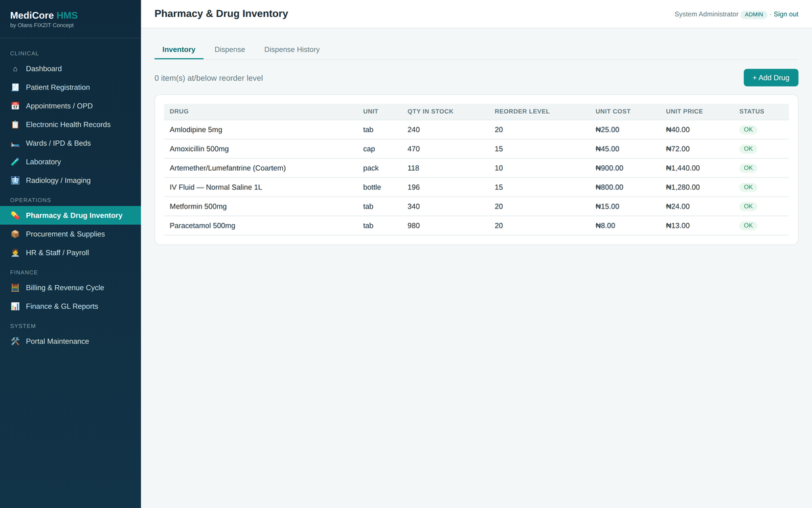Select the Paracetamol 500mg drug name
Image resolution: width=812 pixels, height=508 pixels.
click(x=202, y=226)
